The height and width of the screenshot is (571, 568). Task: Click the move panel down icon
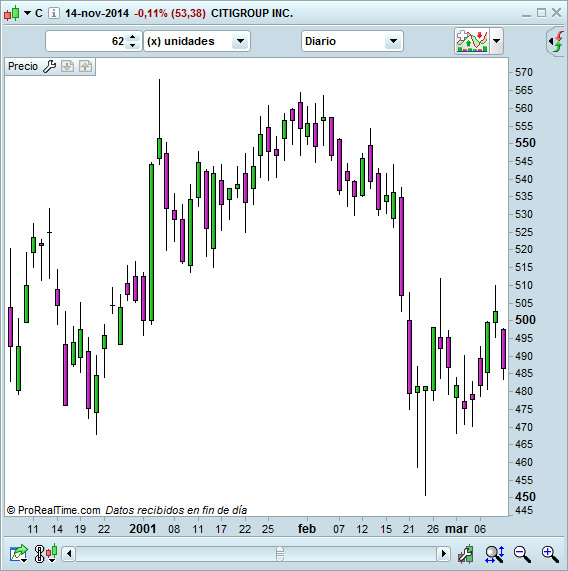click(67, 66)
